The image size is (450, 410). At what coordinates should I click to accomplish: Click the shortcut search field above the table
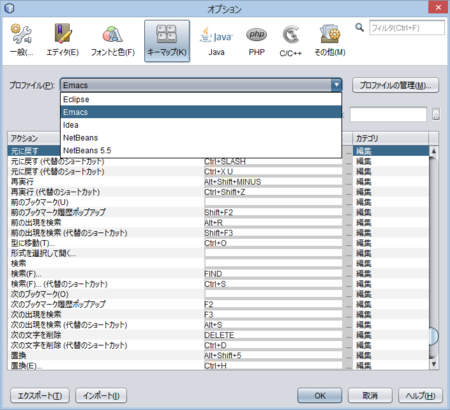point(388,114)
